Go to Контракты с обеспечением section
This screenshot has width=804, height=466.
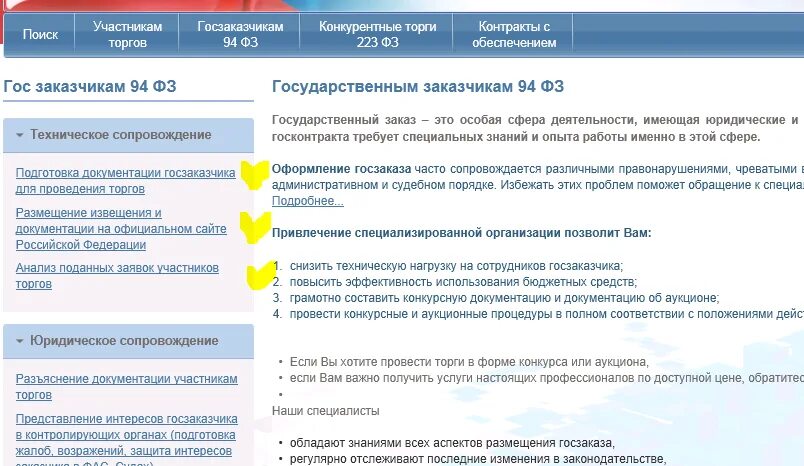(x=514, y=34)
